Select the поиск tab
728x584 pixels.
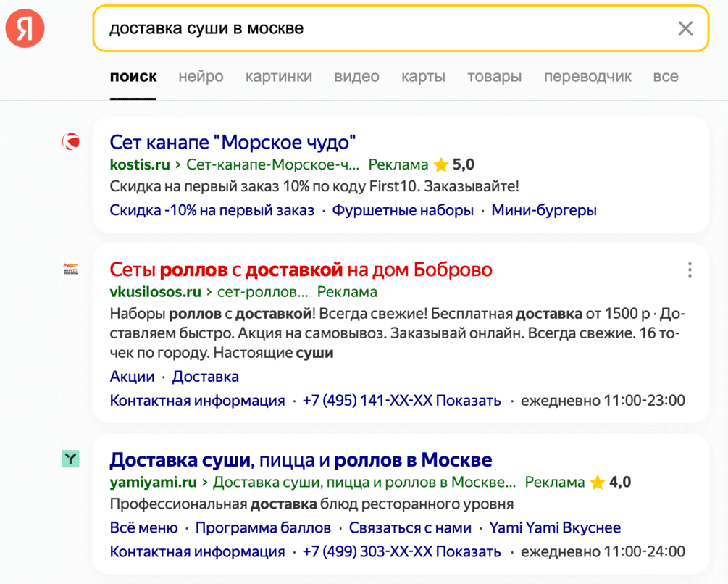(133, 76)
